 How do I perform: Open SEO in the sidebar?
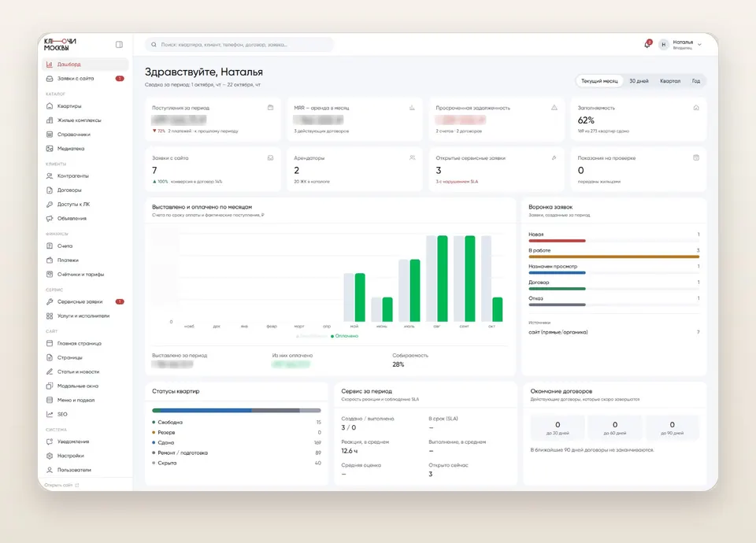(85, 415)
